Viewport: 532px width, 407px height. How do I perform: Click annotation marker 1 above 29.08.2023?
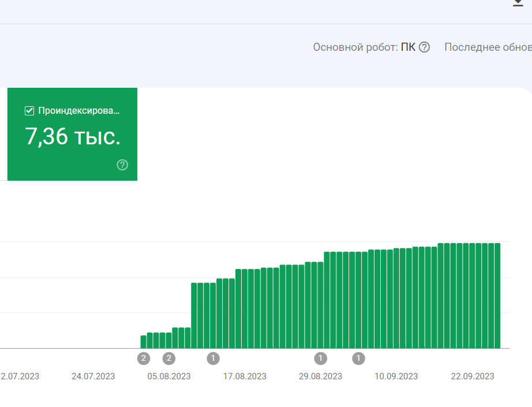pyautogui.click(x=320, y=358)
